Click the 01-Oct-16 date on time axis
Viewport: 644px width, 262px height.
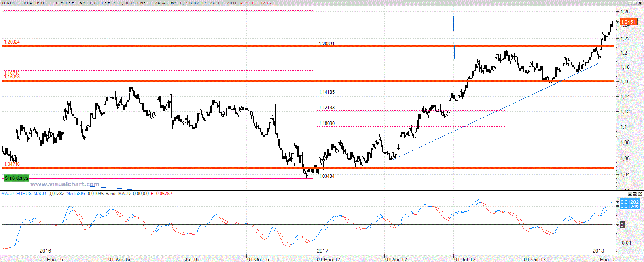258,259
